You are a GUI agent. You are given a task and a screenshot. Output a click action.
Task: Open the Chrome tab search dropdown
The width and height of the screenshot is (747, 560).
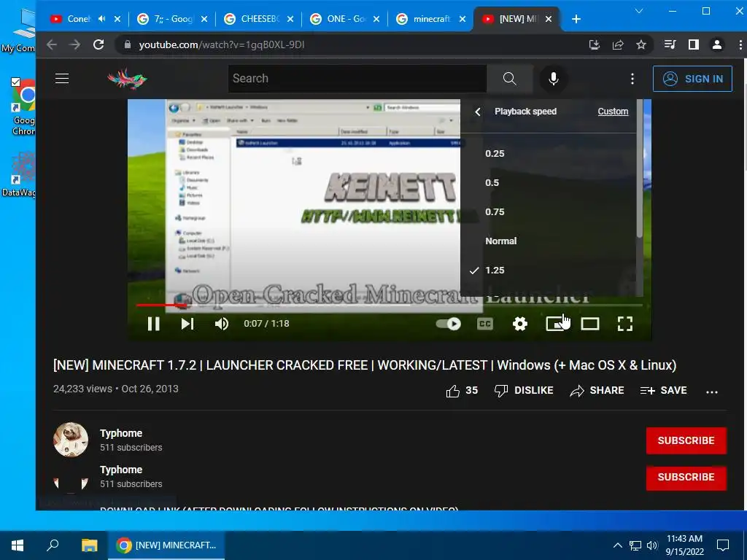639,11
